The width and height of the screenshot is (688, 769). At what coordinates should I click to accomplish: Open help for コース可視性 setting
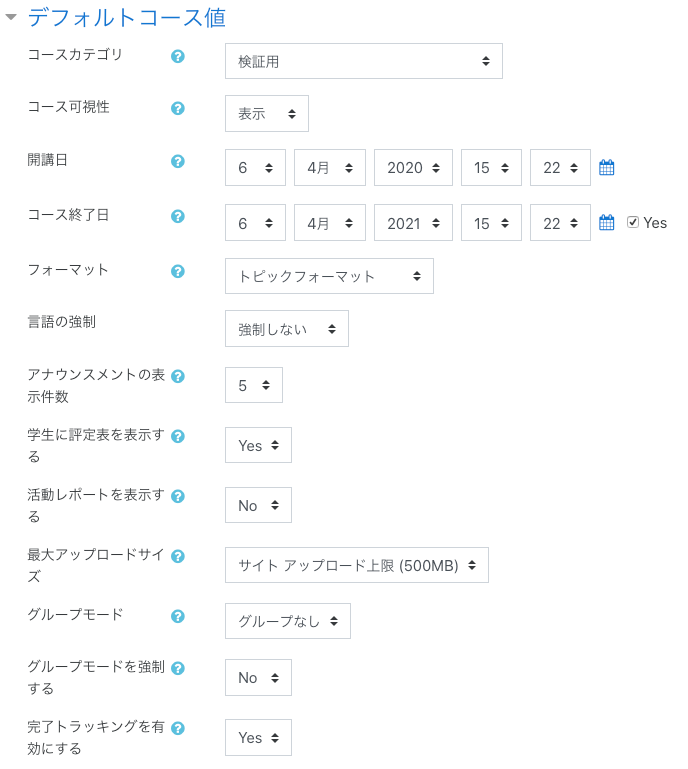(178, 109)
